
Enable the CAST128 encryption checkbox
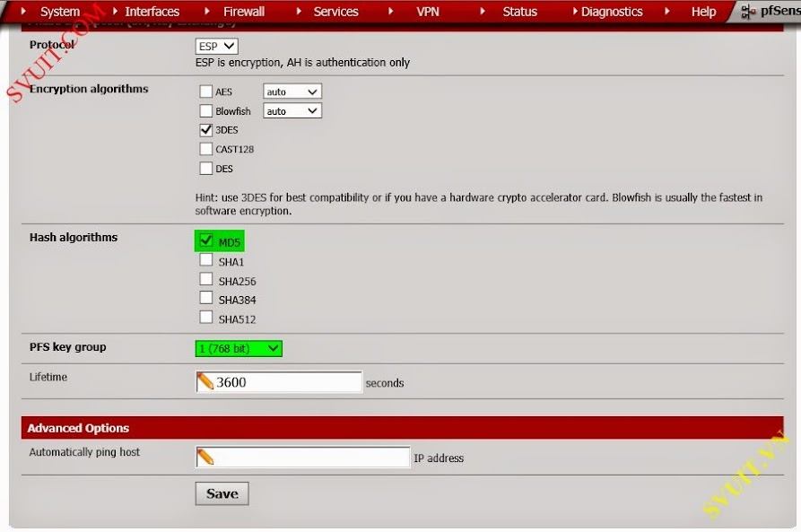[x=206, y=149]
